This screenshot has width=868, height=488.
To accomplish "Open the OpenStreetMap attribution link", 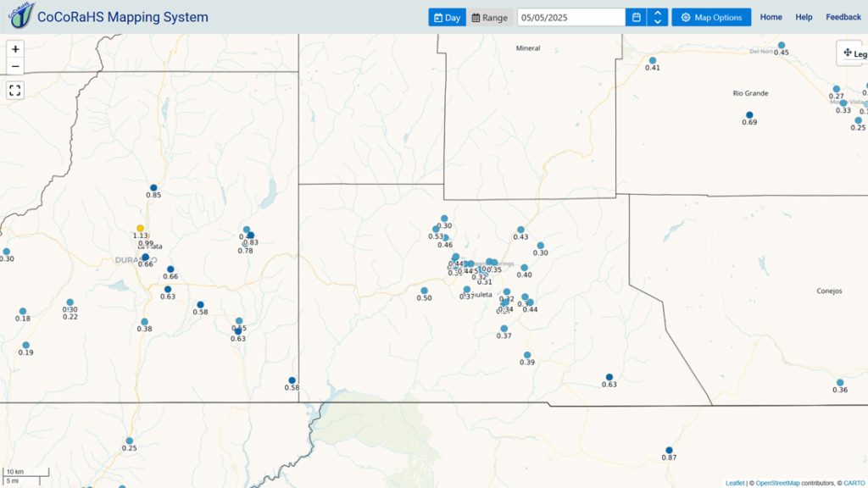I will tap(777, 483).
